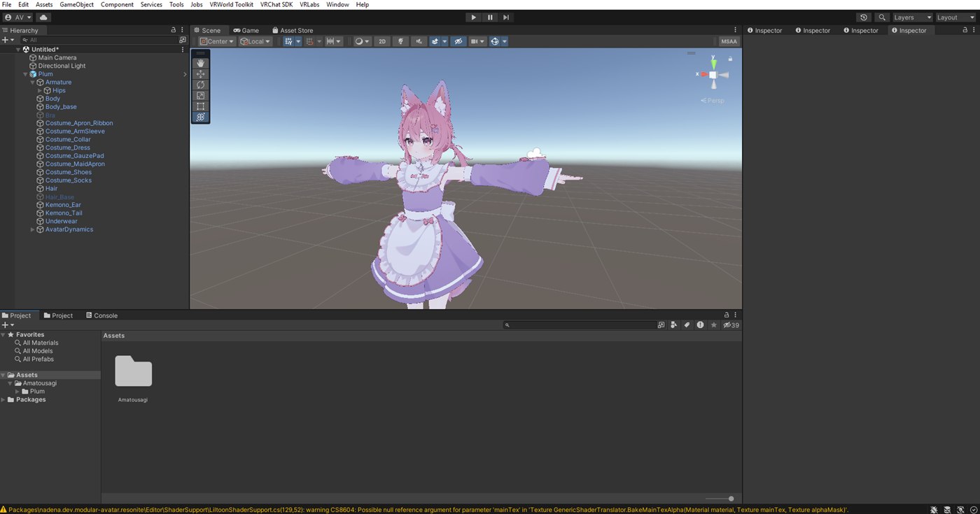This screenshot has width=980, height=514.
Task: Toggle the Hierarchy panel lock
Action: pyautogui.click(x=174, y=30)
